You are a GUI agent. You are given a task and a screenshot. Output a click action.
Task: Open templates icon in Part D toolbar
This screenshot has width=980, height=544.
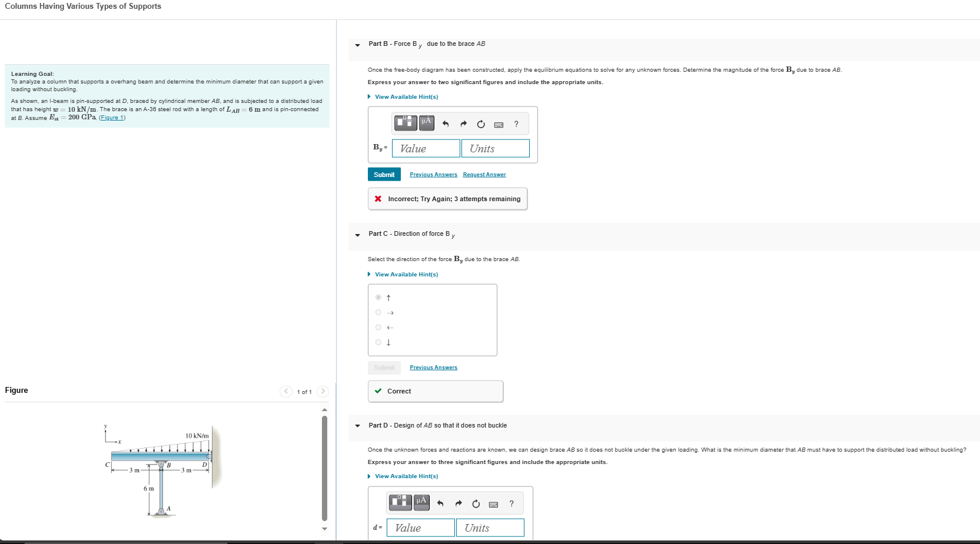coord(400,502)
